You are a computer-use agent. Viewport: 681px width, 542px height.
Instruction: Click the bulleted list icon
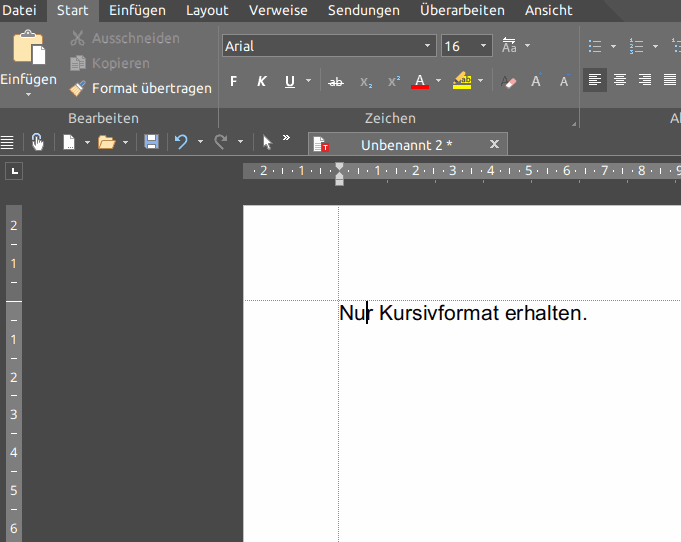(595, 46)
